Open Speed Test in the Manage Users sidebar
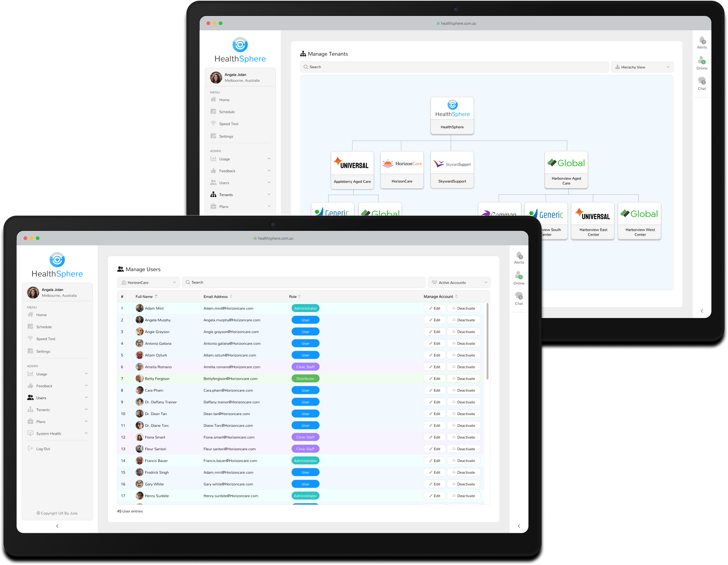This screenshot has width=728, height=565. (46, 339)
